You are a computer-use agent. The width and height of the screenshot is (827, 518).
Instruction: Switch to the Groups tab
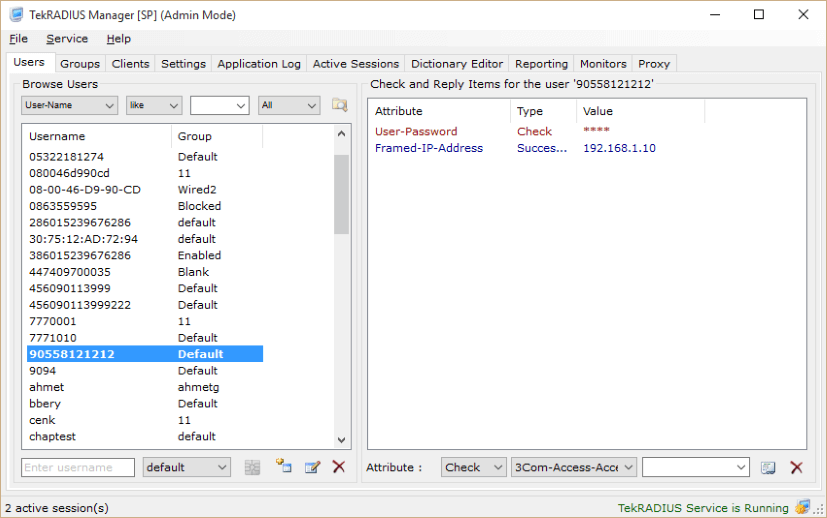pyautogui.click(x=80, y=64)
